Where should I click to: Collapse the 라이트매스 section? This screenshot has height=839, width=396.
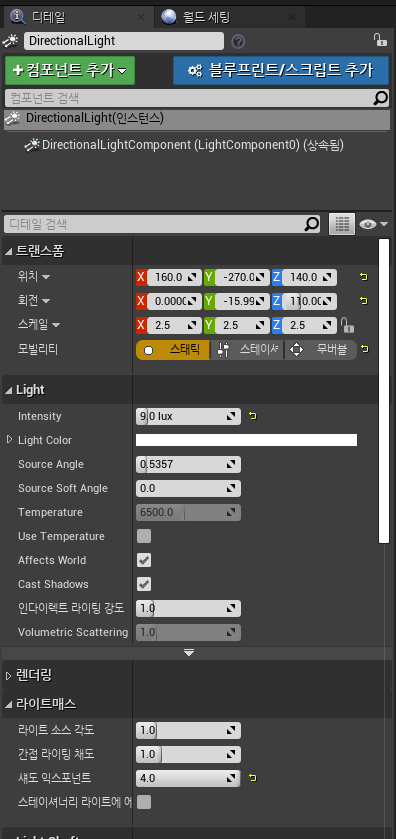point(9,704)
